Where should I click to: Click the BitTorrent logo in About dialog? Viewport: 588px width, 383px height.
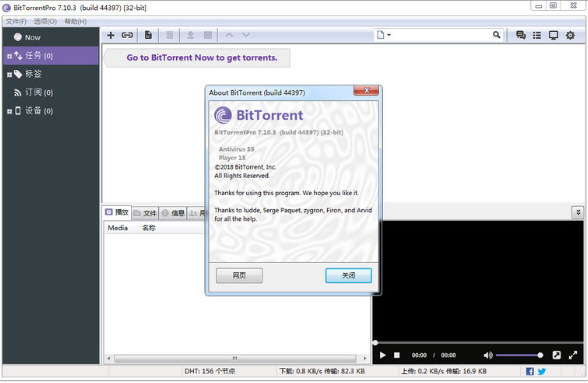pos(259,116)
